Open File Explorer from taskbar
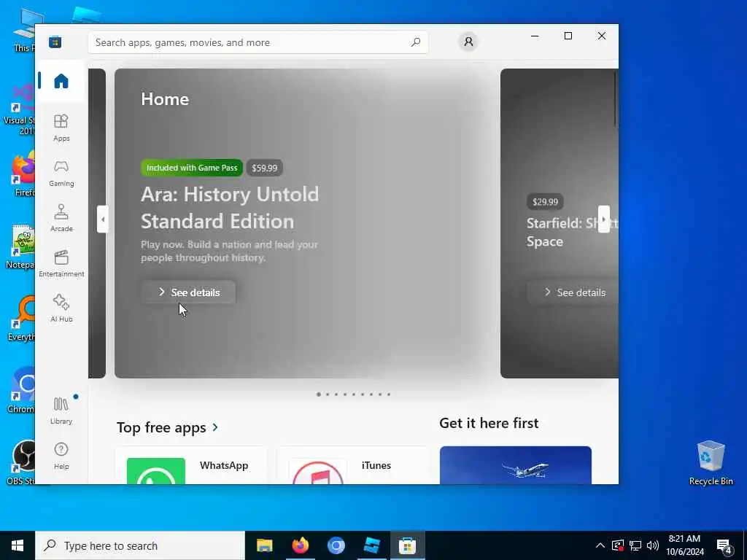 (264, 545)
